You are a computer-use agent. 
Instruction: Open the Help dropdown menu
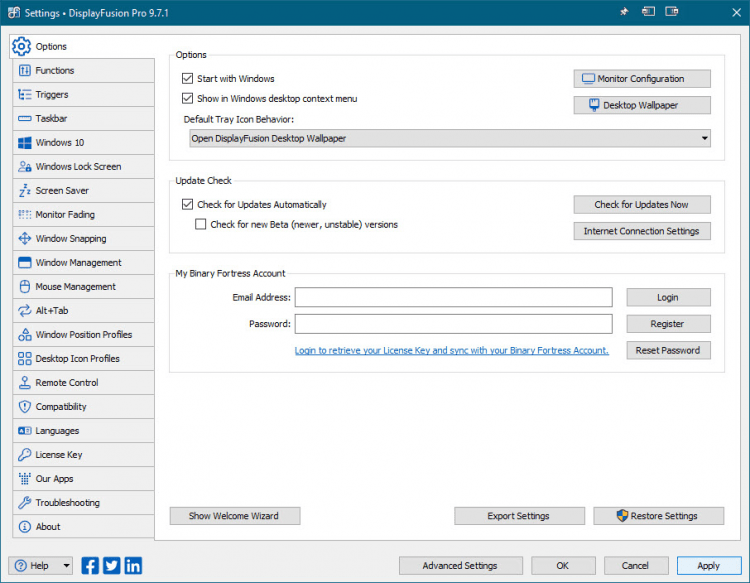[x=66, y=565]
